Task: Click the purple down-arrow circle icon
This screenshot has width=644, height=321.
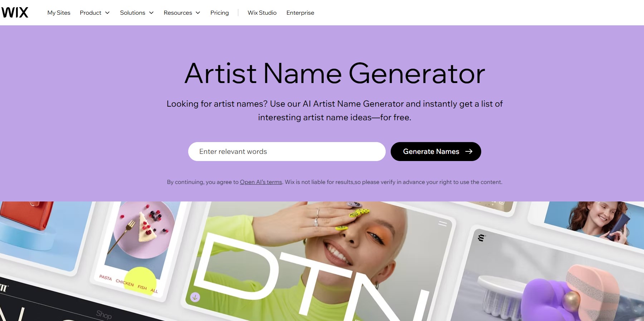Action: (x=195, y=297)
